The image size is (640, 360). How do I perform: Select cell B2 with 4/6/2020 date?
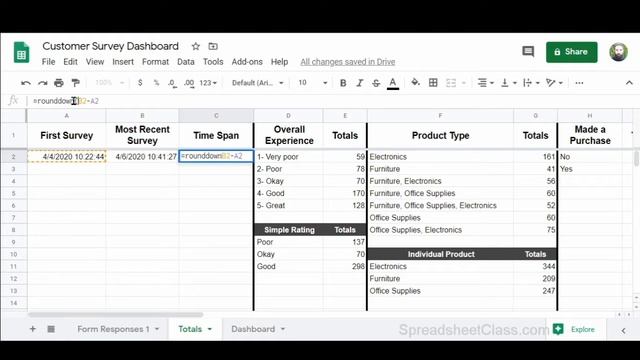coord(142,157)
